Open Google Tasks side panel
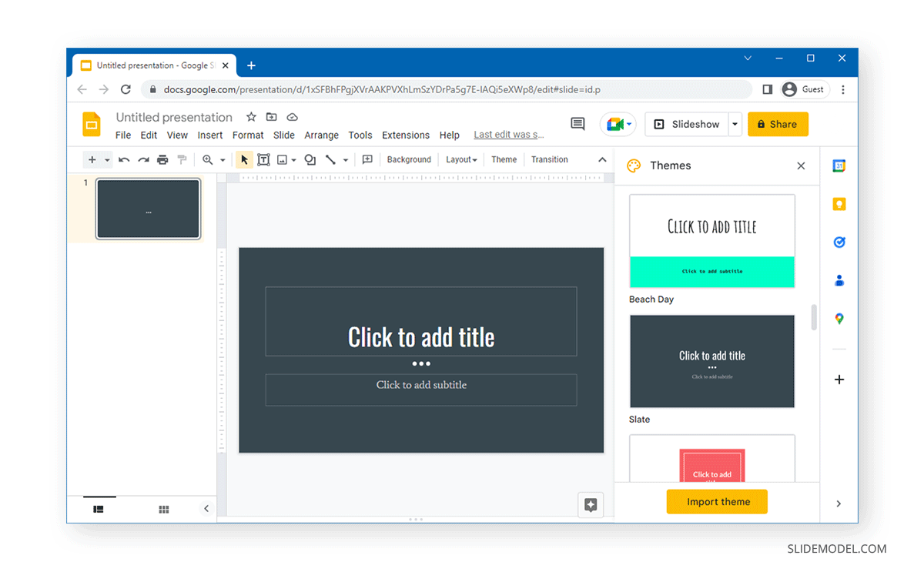This screenshot has width=924, height=572. point(839,242)
